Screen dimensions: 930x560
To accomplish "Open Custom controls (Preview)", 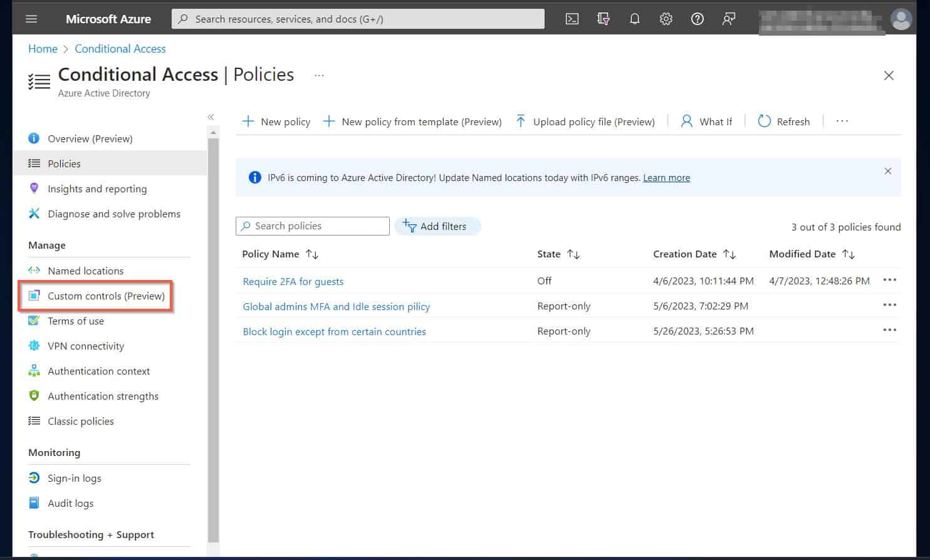I will (105, 296).
